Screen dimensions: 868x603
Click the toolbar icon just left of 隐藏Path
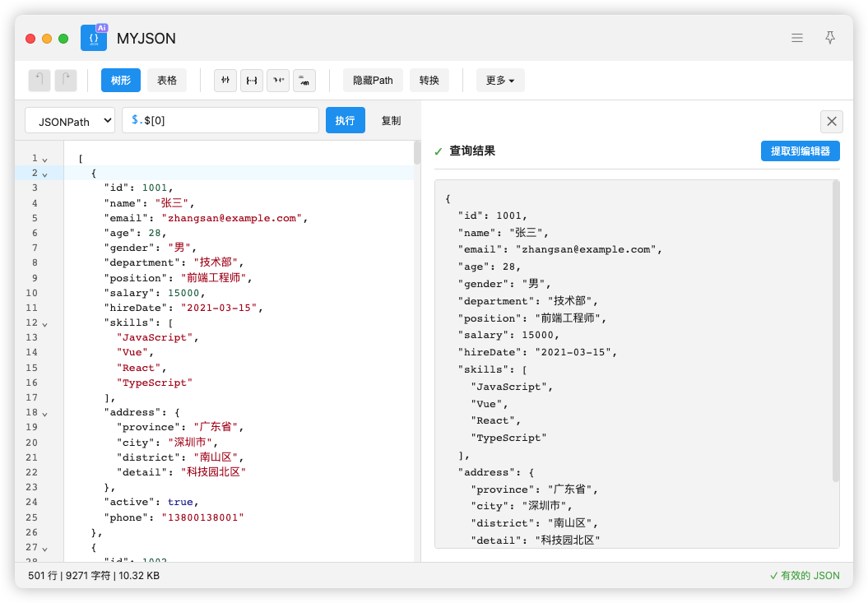tap(304, 80)
